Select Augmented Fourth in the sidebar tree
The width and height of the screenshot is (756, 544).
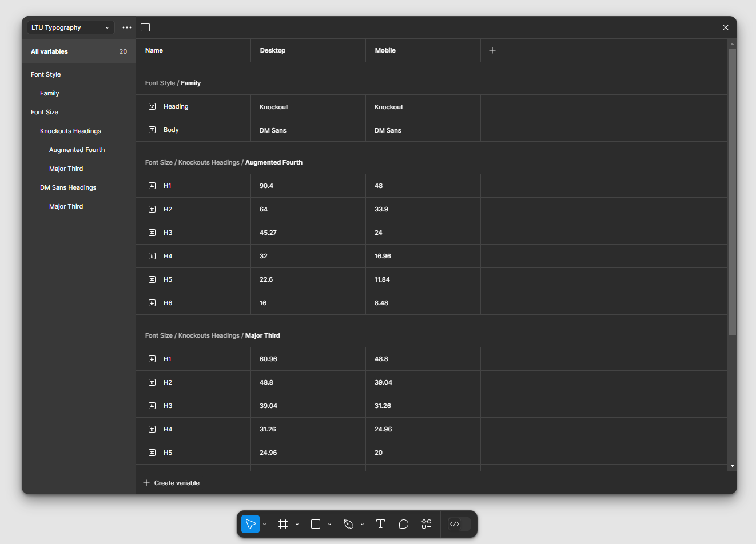click(77, 149)
